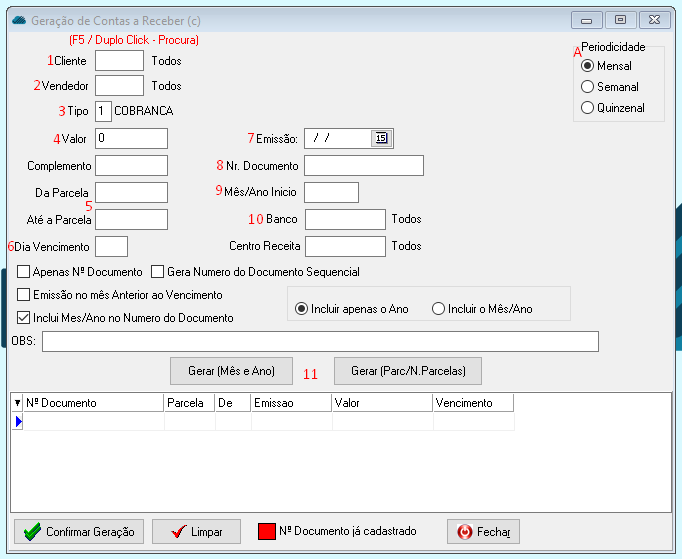The height and width of the screenshot is (559, 682).
Task: Enable the Apenas Nº Documento checkbox
Action: [24, 272]
